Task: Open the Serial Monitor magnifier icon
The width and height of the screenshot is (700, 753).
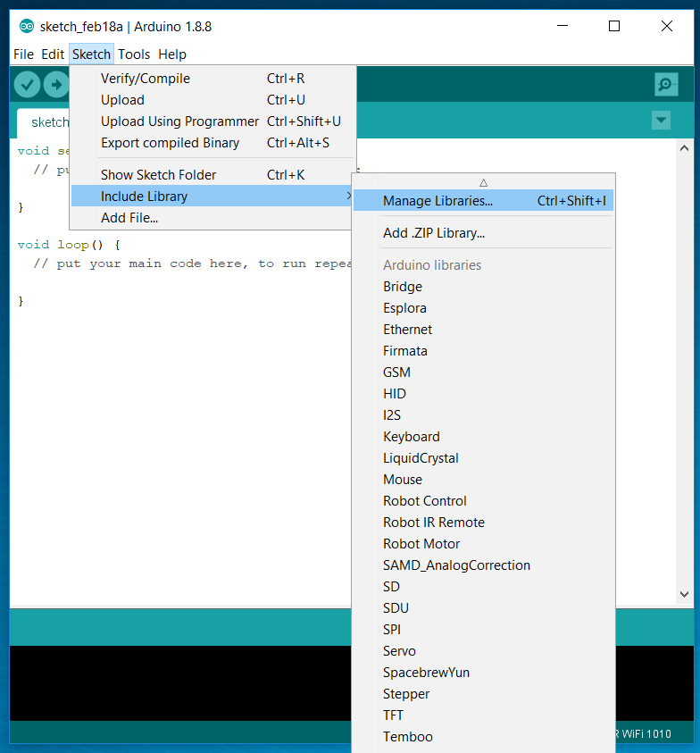Action: pos(666,85)
